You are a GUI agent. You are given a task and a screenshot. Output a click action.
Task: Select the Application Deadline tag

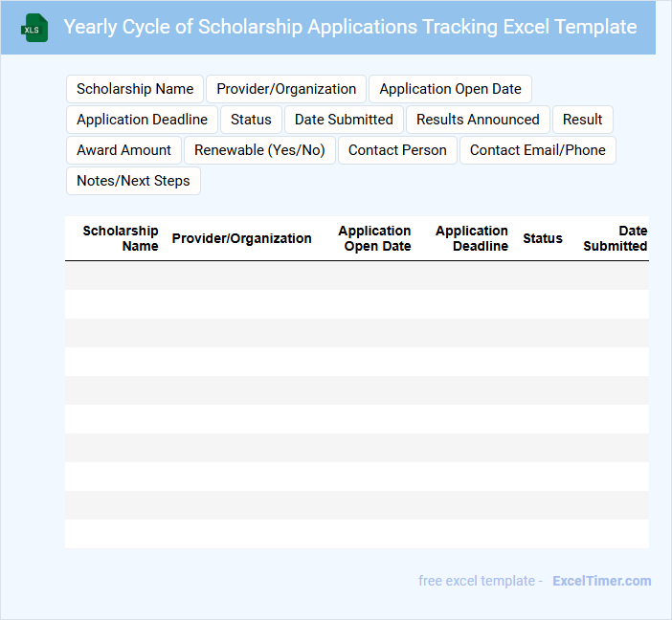tap(142, 120)
